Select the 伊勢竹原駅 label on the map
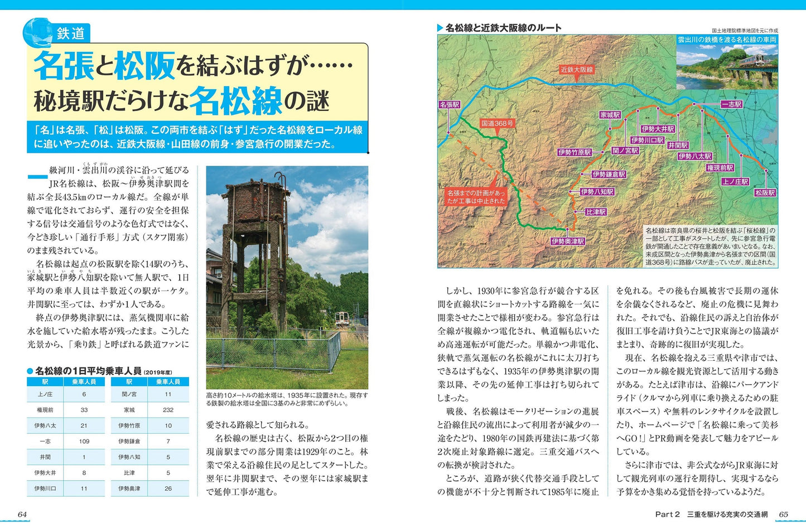806x532 pixels. tap(575, 152)
